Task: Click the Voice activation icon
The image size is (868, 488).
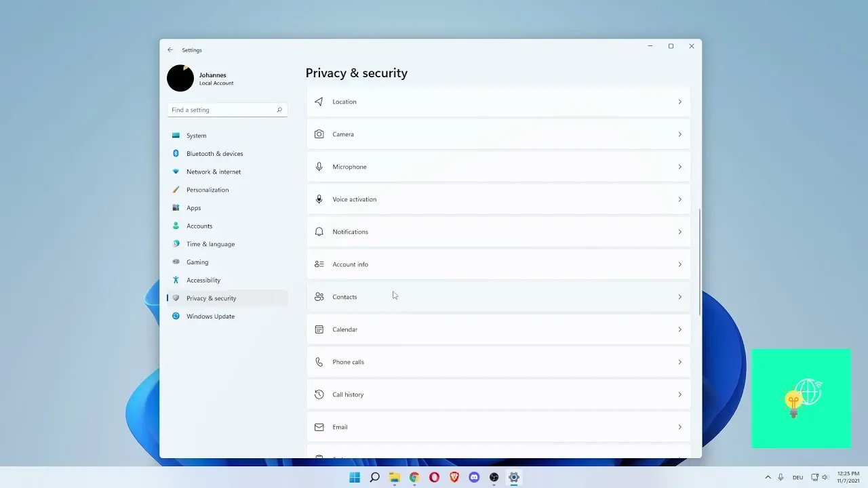Action: click(319, 199)
